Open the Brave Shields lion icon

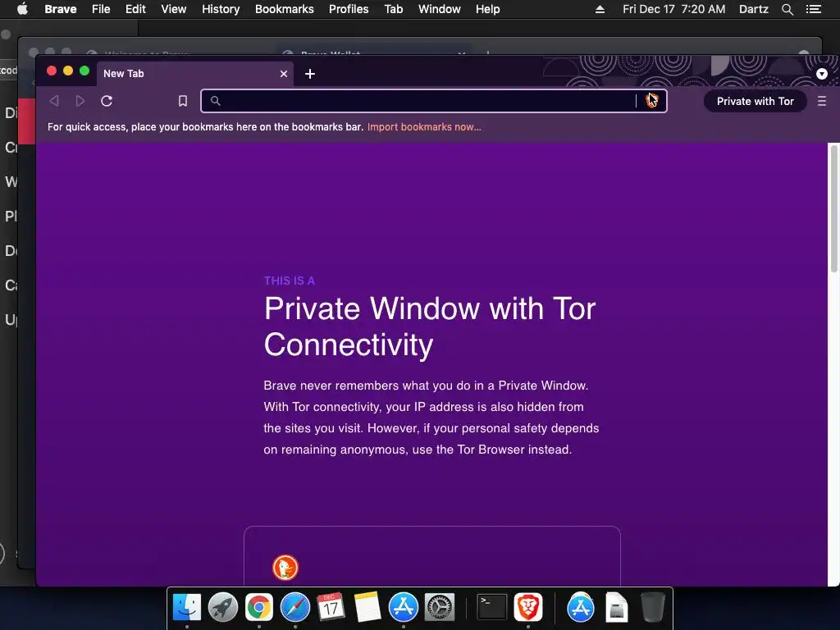[651, 101]
